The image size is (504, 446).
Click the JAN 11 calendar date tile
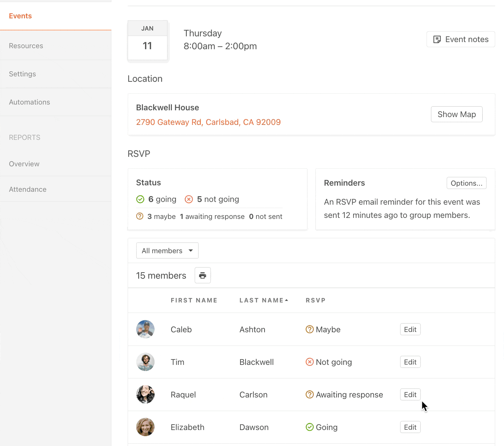(x=147, y=40)
